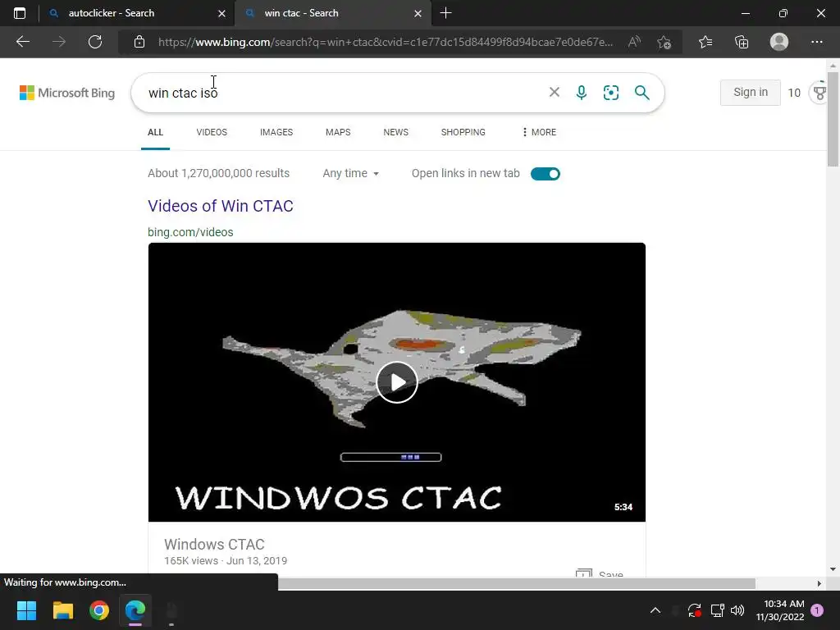This screenshot has height=630, width=840.
Task: Open the Favorites list
Action: tap(705, 42)
